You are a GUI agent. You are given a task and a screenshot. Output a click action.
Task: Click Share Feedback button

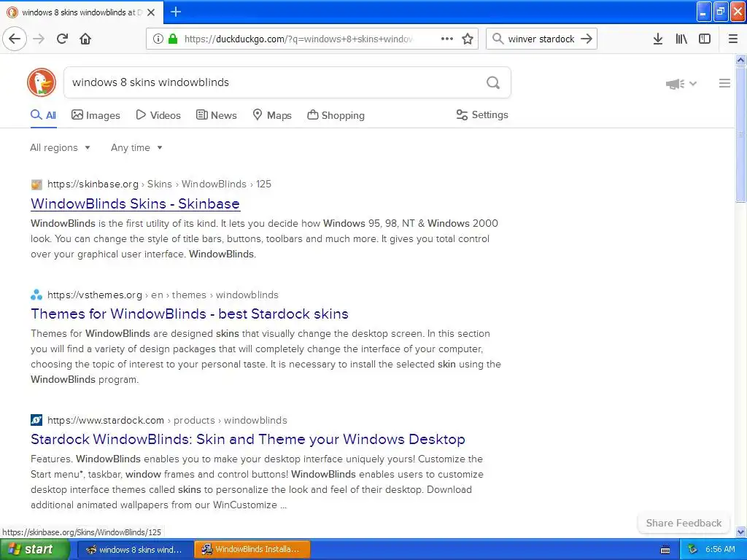click(684, 523)
